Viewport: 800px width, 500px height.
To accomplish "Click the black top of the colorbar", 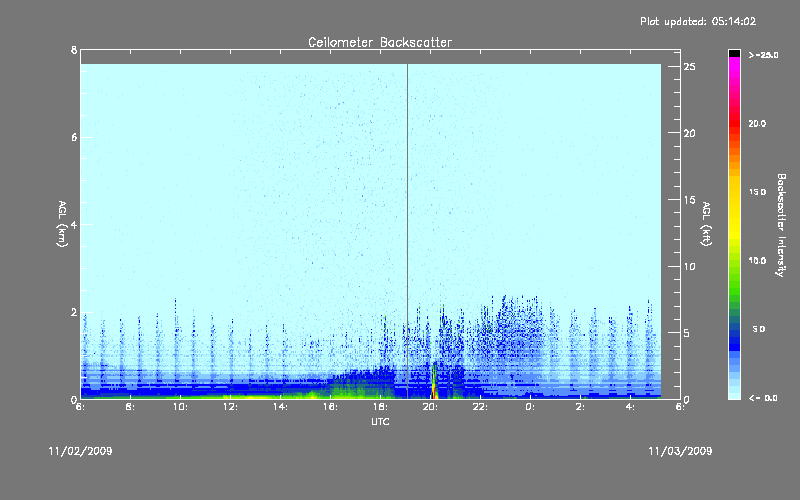I will (x=734, y=53).
